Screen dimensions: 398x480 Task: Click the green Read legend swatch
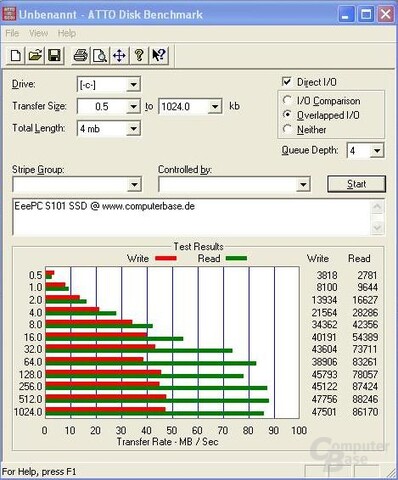pyautogui.click(x=236, y=258)
